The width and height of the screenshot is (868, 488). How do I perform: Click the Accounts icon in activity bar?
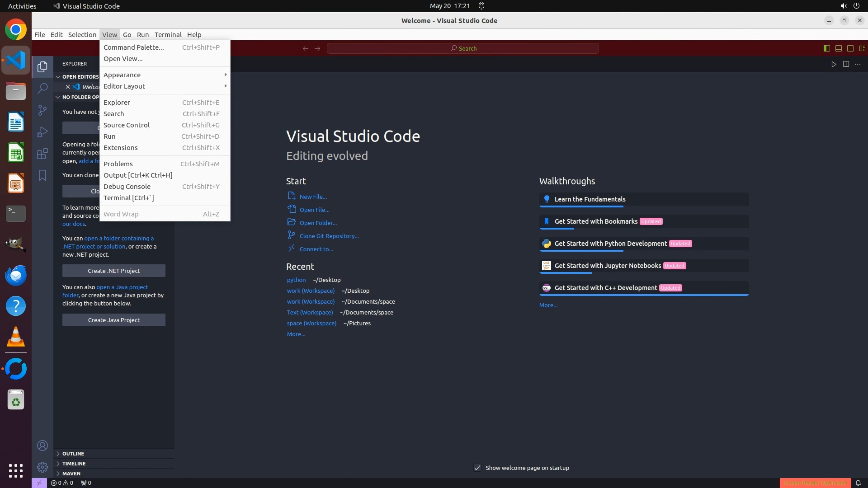pyautogui.click(x=42, y=446)
